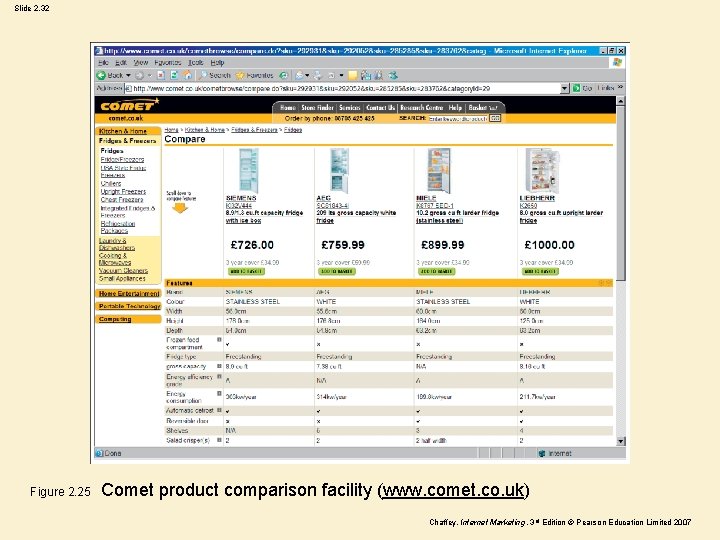Click the yellow folder toolbar icon
The image size is (720, 540).
pyautogui.click(x=353, y=75)
